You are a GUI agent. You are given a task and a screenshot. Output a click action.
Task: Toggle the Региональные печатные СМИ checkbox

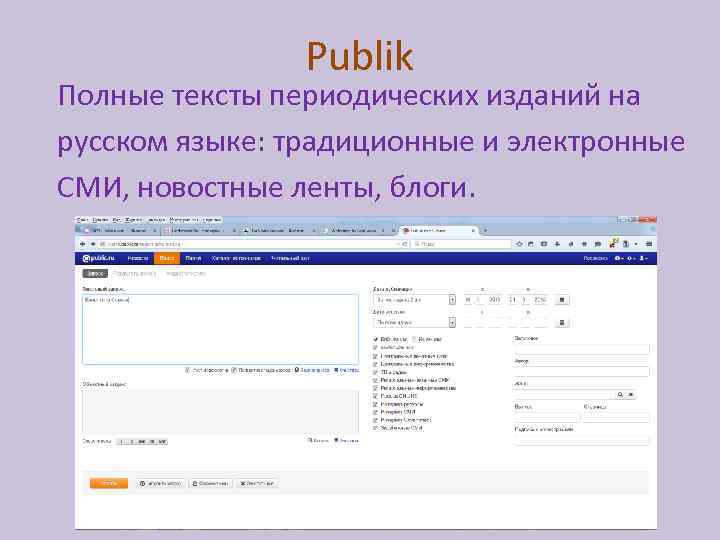pyautogui.click(x=376, y=380)
